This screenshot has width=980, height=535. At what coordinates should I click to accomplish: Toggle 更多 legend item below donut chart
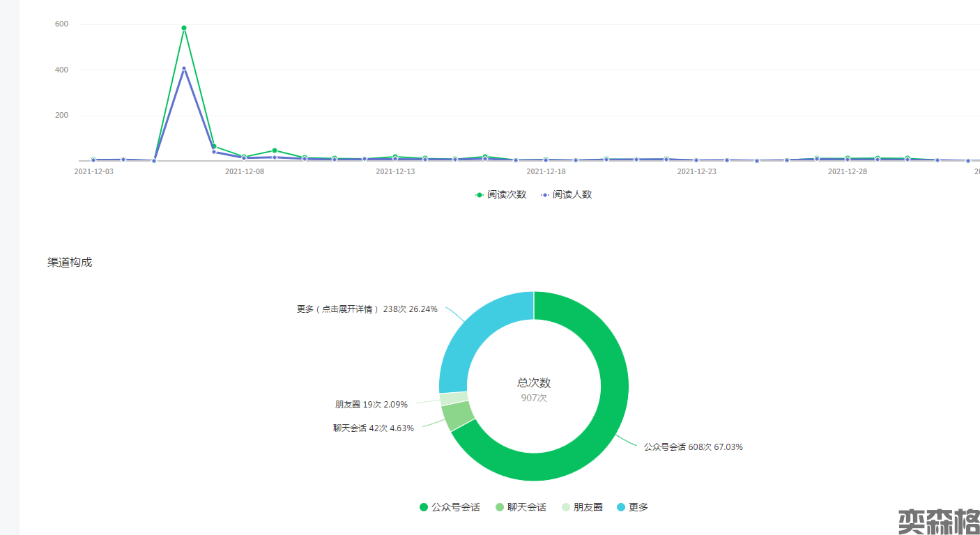point(632,508)
